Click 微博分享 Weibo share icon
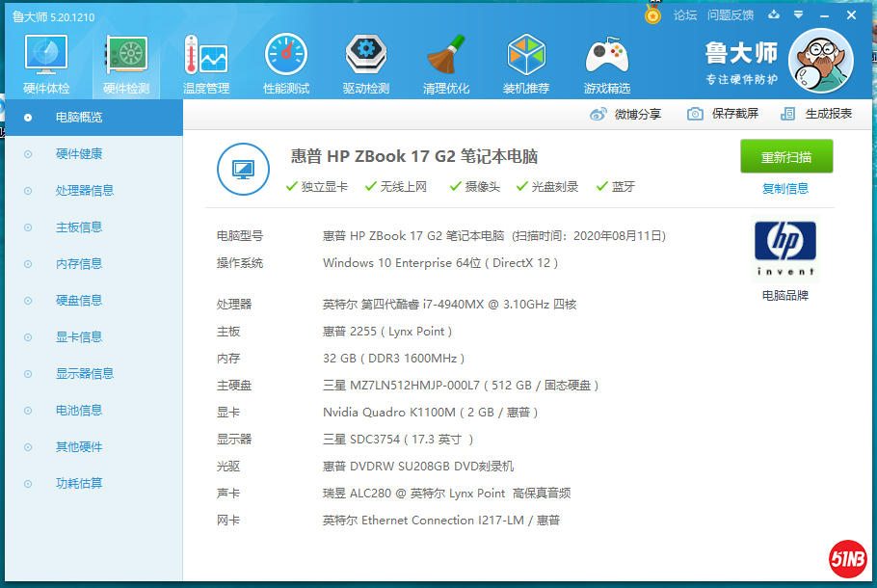Screen dimensions: 877x588 click(x=626, y=114)
